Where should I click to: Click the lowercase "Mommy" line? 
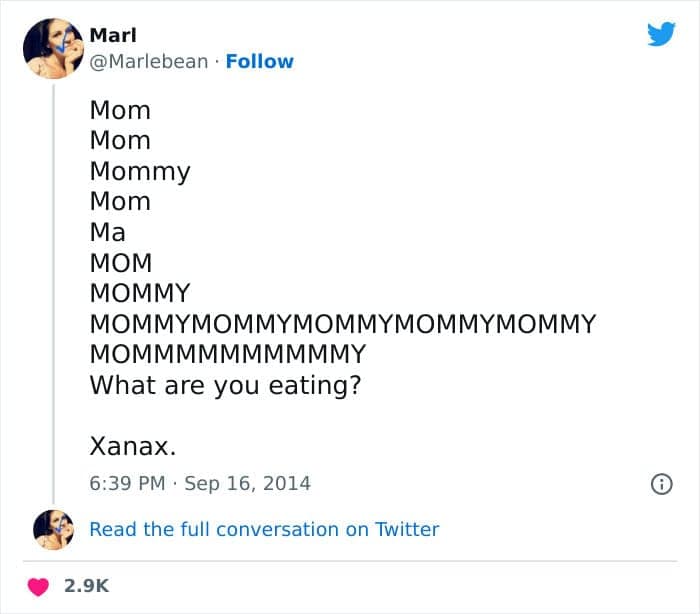140,171
